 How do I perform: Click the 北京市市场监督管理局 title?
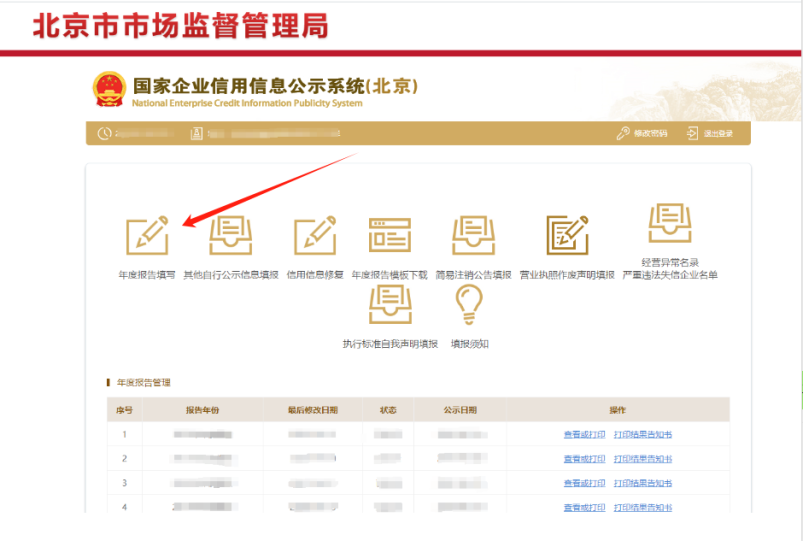(x=180, y=26)
